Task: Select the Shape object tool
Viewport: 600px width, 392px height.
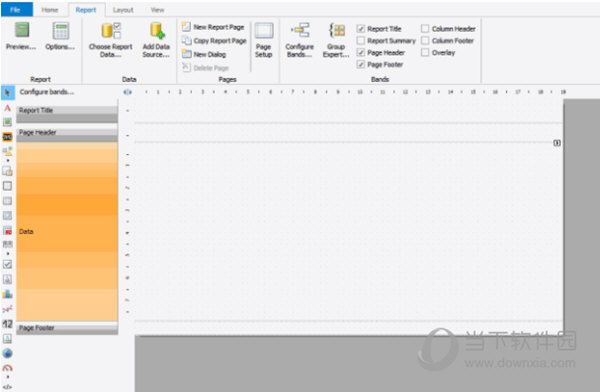Action: tap(7, 151)
